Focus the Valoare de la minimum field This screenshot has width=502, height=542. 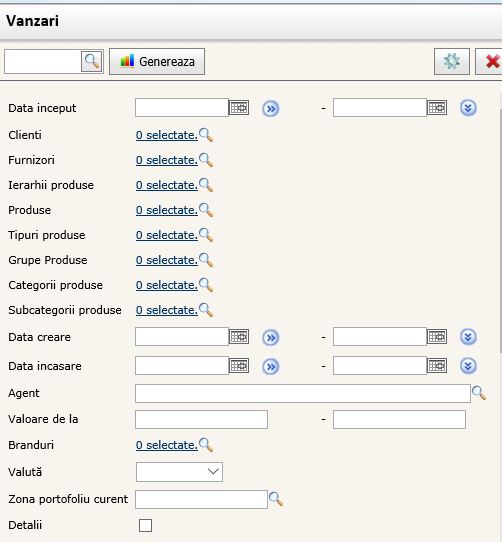click(201, 419)
